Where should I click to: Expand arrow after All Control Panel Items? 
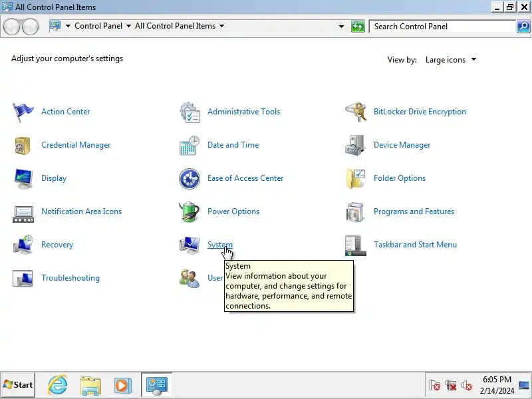[x=221, y=26]
